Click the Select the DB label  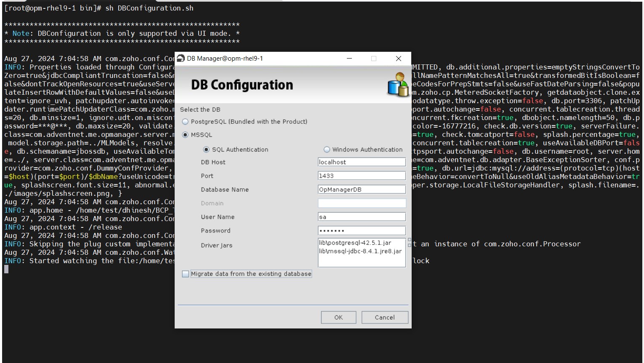point(200,109)
